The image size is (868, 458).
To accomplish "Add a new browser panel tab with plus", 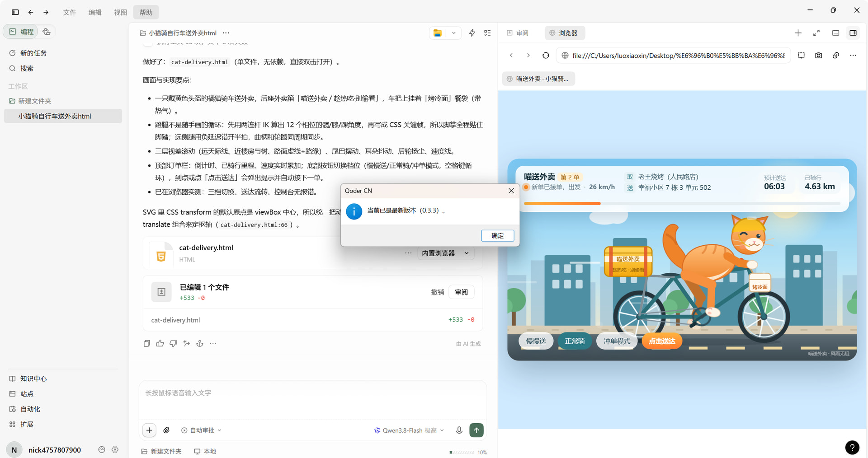I will coord(798,33).
